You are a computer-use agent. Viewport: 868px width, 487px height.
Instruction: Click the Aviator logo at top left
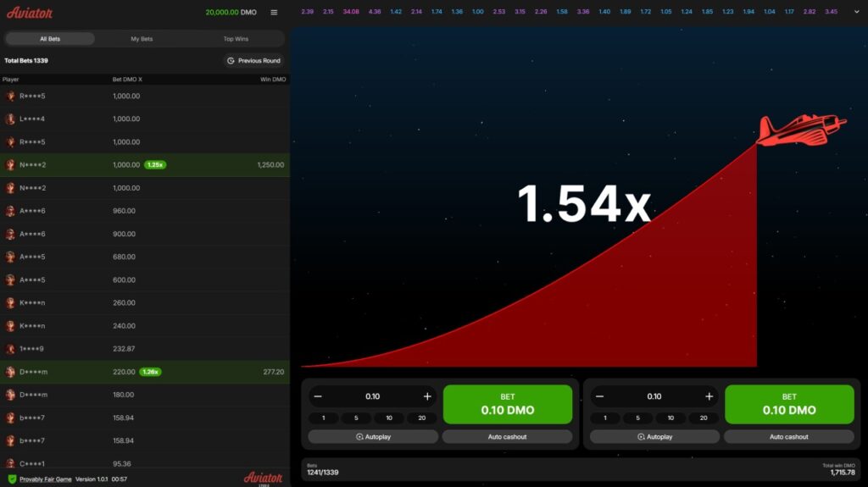(x=30, y=13)
